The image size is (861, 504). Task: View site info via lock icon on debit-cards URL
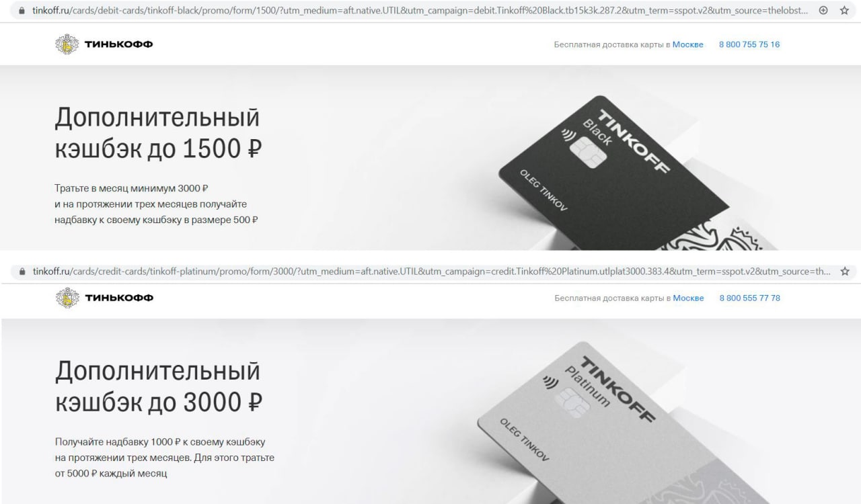point(25,11)
